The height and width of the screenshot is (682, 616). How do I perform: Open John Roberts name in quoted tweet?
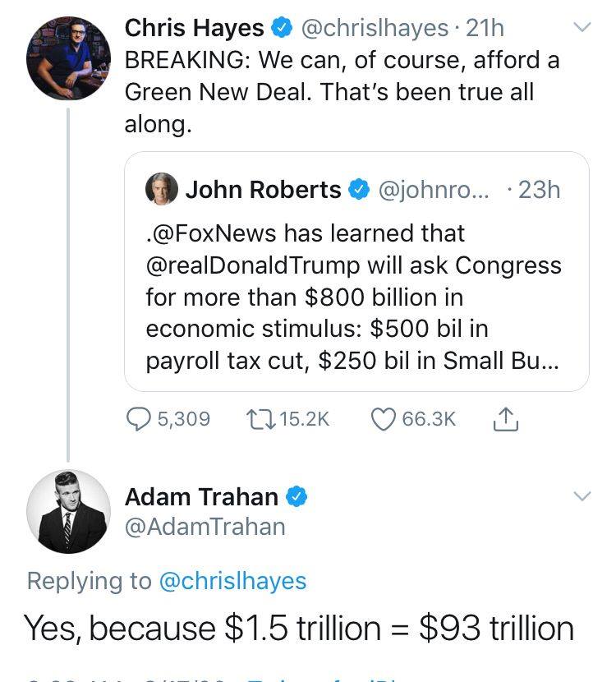263,190
